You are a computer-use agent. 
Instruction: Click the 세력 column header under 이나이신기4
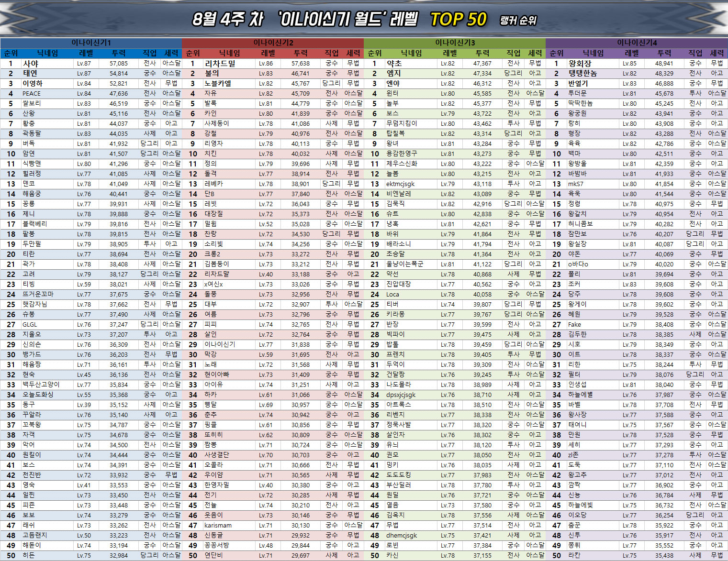(x=717, y=53)
